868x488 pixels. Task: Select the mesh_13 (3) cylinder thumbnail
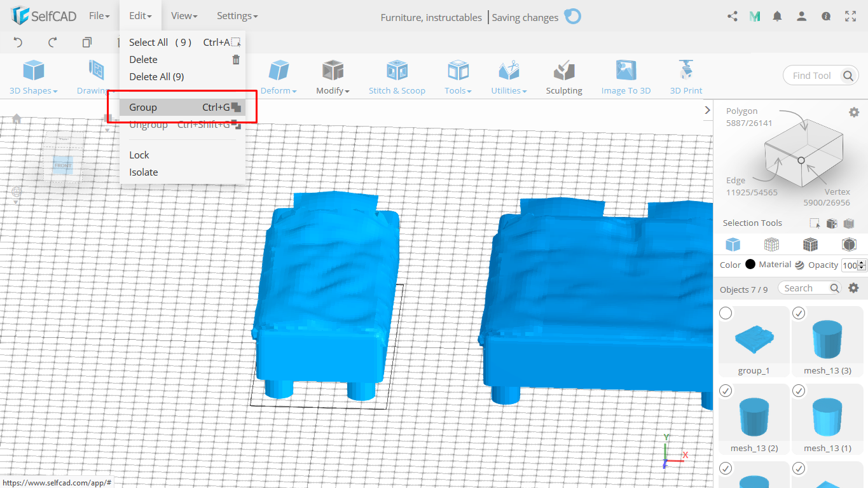pyautogui.click(x=827, y=340)
